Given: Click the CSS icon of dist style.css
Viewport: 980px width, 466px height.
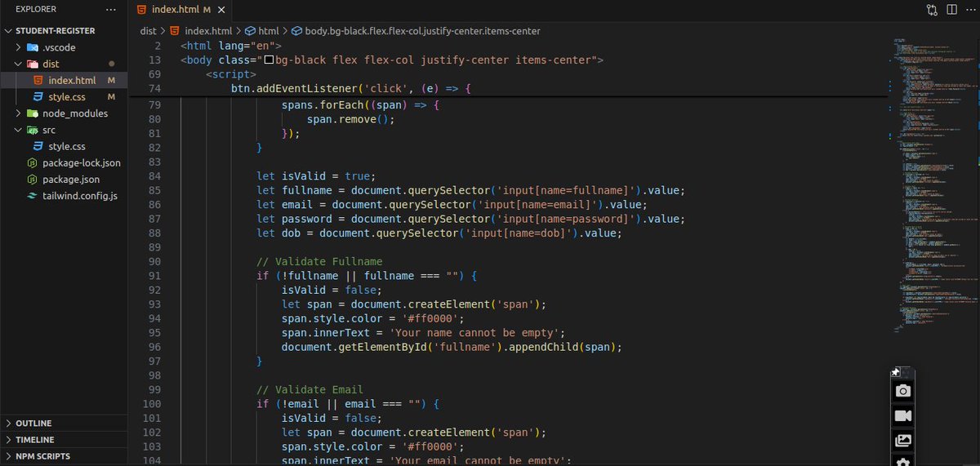Looking at the screenshot, I should click(38, 97).
